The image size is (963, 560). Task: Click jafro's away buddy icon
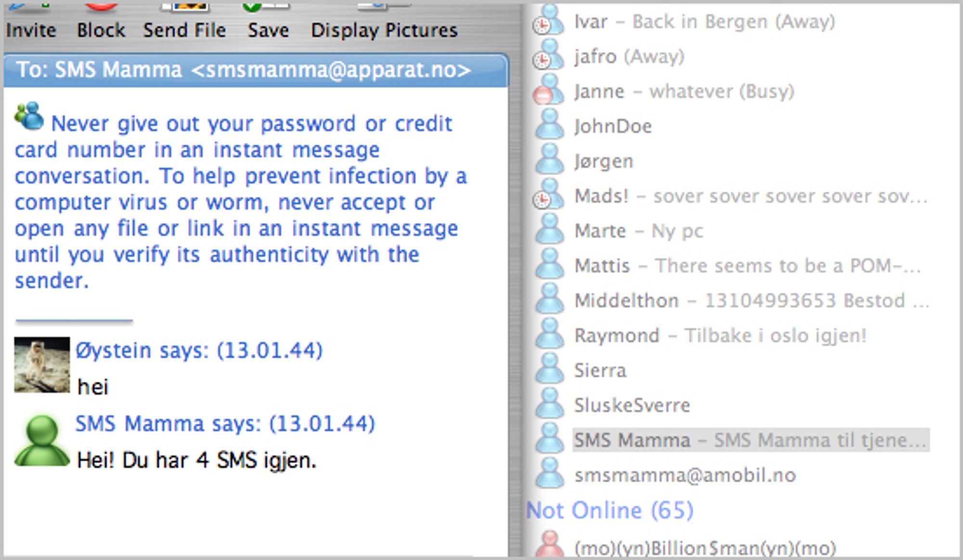tap(548, 56)
